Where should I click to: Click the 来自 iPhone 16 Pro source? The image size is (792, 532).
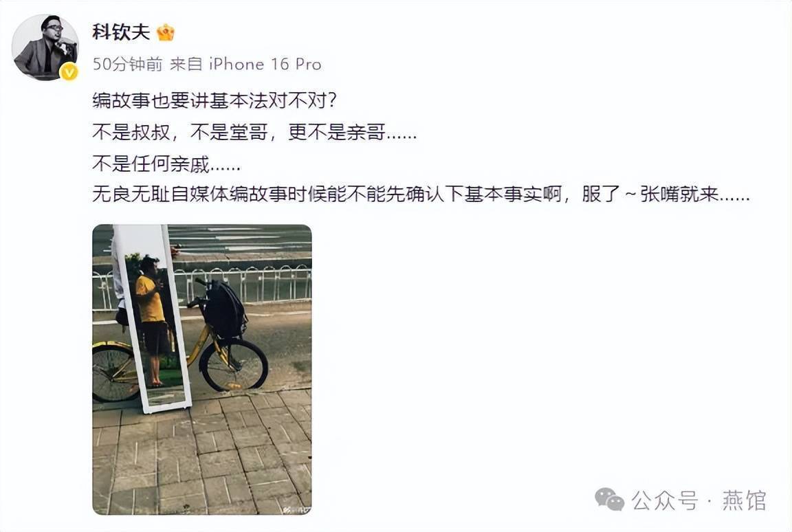click(245, 64)
